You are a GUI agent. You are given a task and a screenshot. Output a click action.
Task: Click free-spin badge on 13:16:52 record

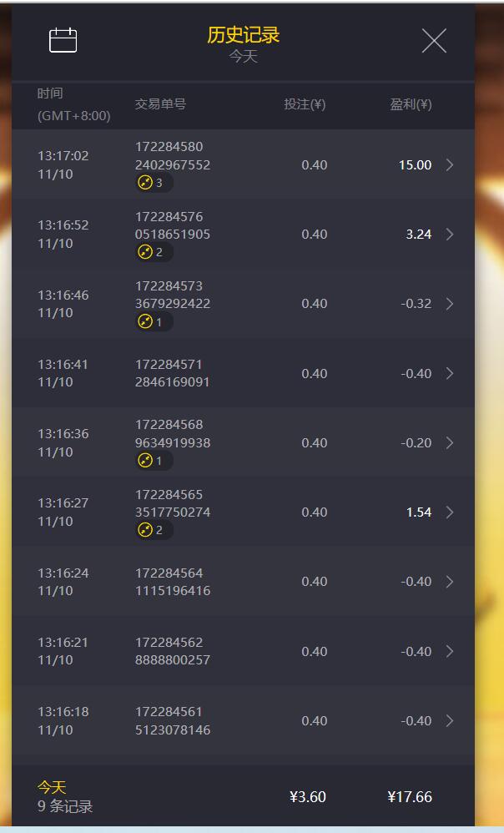click(154, 252)
